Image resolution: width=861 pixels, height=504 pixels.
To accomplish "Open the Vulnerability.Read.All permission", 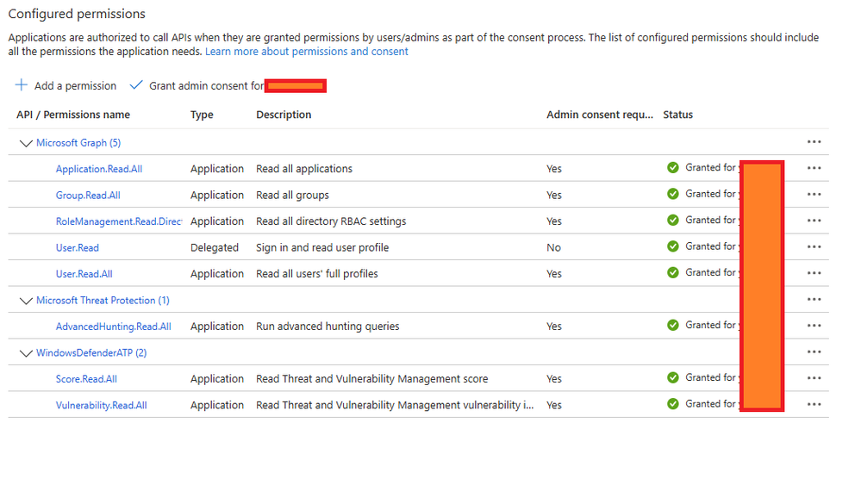I will [102, 405].
